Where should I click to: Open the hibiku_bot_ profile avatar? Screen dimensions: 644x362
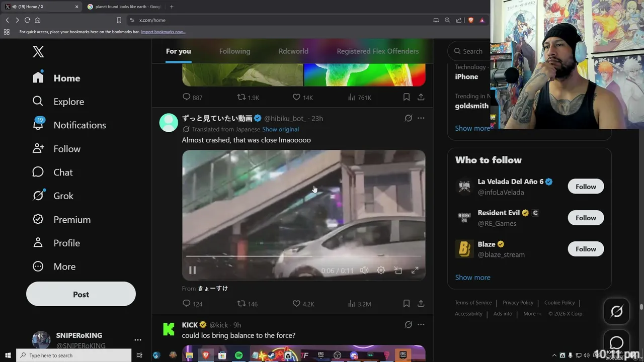click(169, 123)
